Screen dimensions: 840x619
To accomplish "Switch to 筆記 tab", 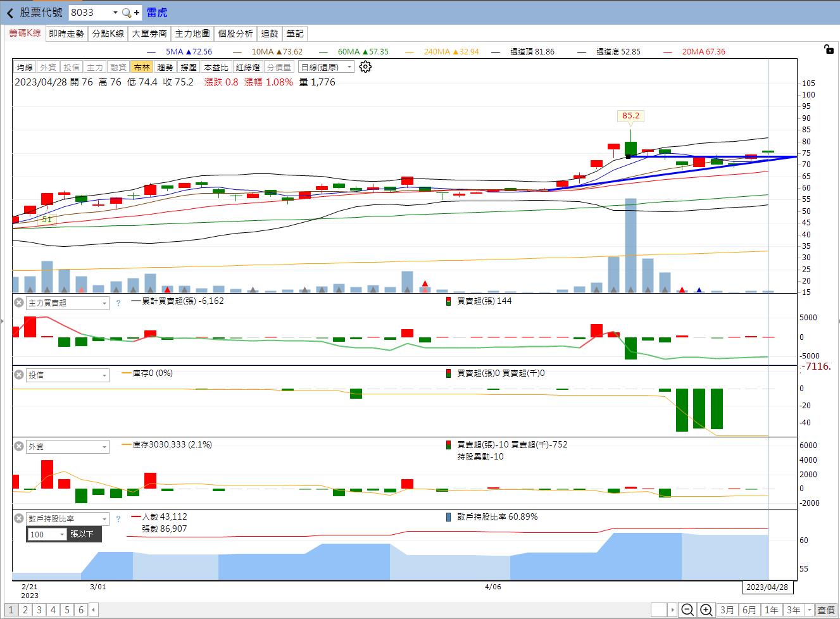I will pyautogui.click(x=294, y=34).
